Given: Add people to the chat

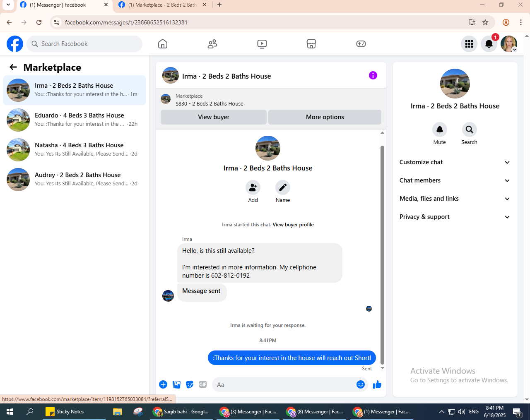Looking at the screenshot, I should coord(253,187).
